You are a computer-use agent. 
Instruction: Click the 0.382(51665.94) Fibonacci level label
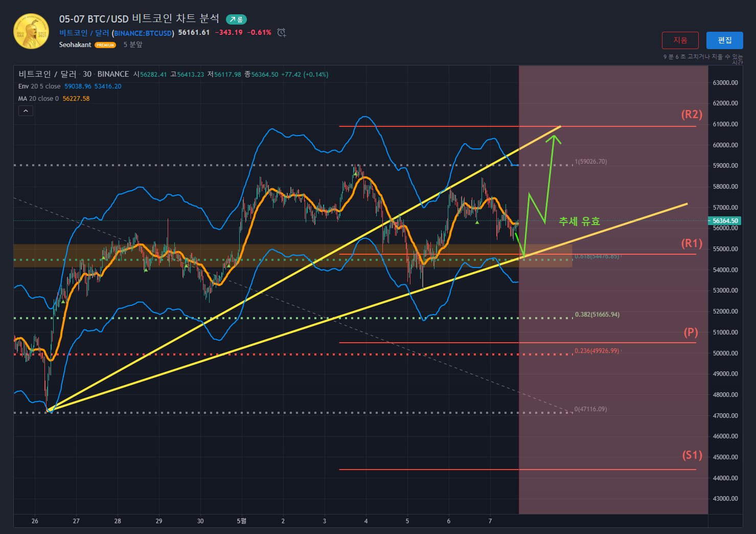(597, 315)
